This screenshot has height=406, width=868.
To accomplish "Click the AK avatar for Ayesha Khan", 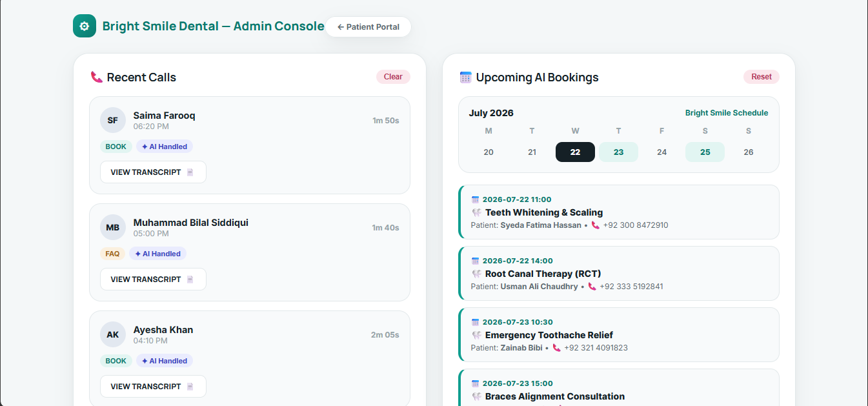I will [113, 334].
